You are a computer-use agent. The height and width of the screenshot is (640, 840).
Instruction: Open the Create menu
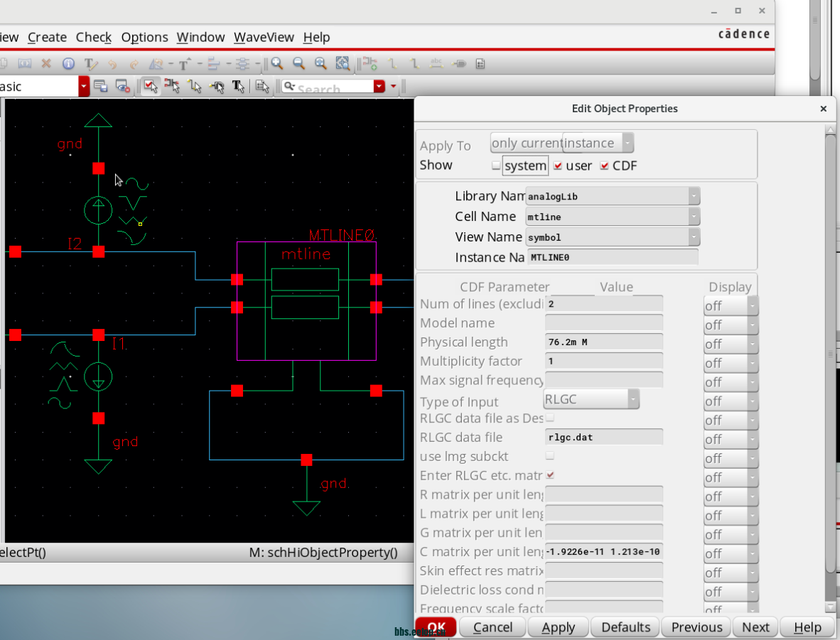pos(47,38)
